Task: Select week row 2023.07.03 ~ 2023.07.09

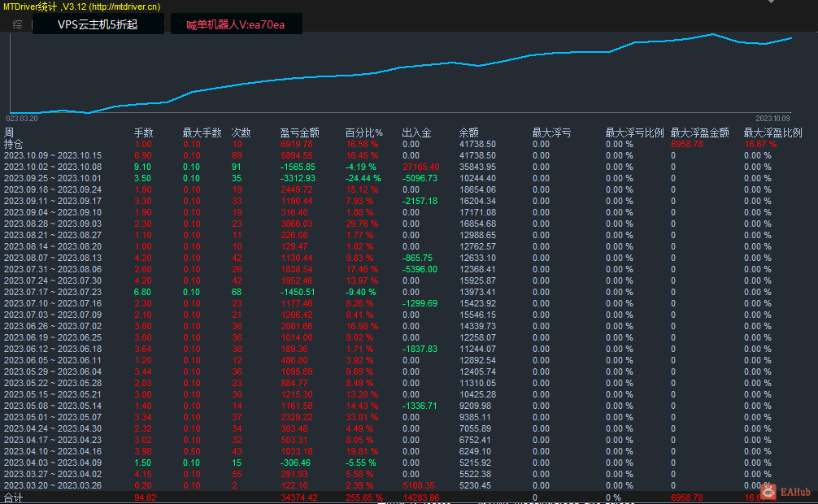Action: tap(53, 315)
